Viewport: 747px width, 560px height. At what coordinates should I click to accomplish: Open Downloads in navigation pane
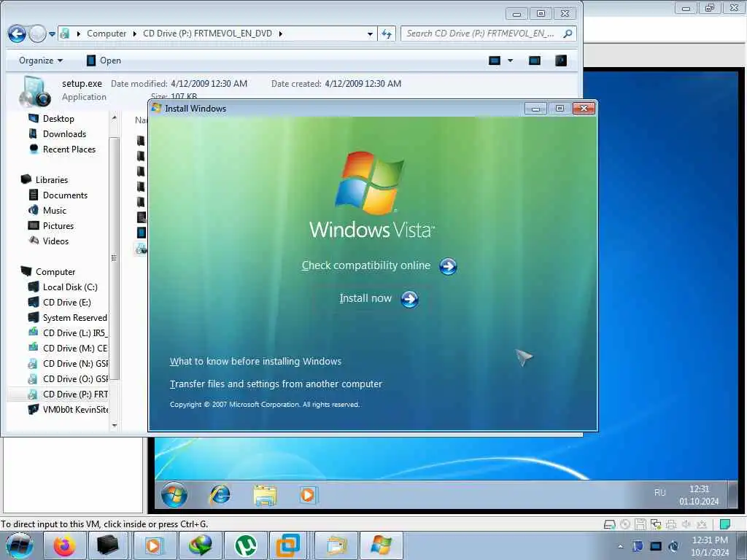[x=58, y=134]
